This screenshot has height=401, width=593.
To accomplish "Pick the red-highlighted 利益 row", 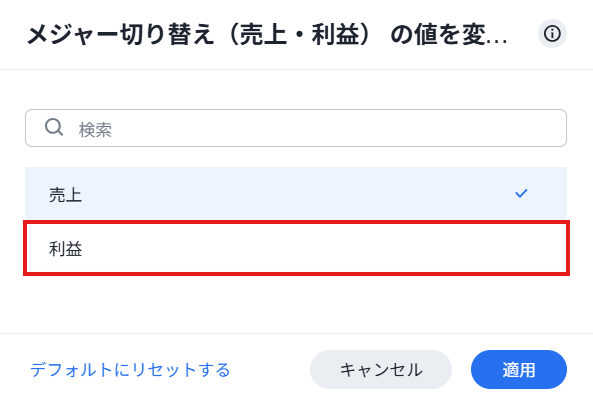I will tap(296, 249).
